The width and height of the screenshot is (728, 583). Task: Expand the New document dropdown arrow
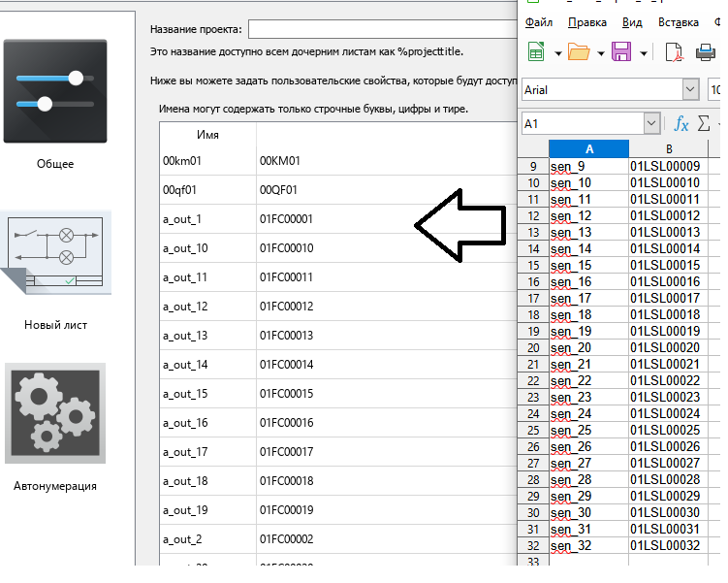[558, 53]
